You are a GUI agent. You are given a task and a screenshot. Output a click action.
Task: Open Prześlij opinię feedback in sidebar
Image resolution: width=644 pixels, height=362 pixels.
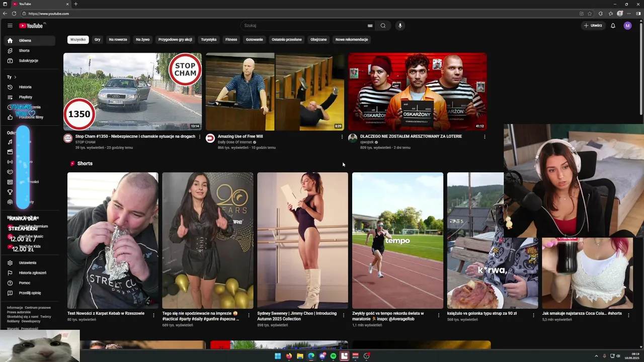29,293
